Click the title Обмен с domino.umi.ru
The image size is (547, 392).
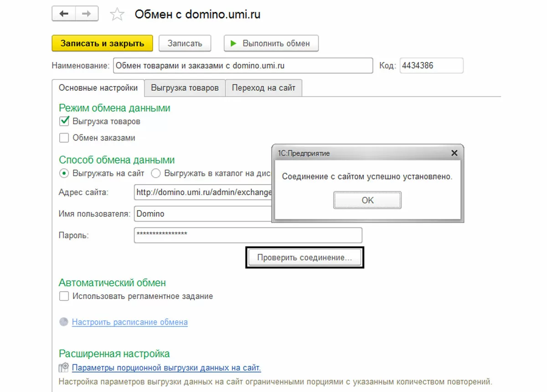tap(197, 15)
